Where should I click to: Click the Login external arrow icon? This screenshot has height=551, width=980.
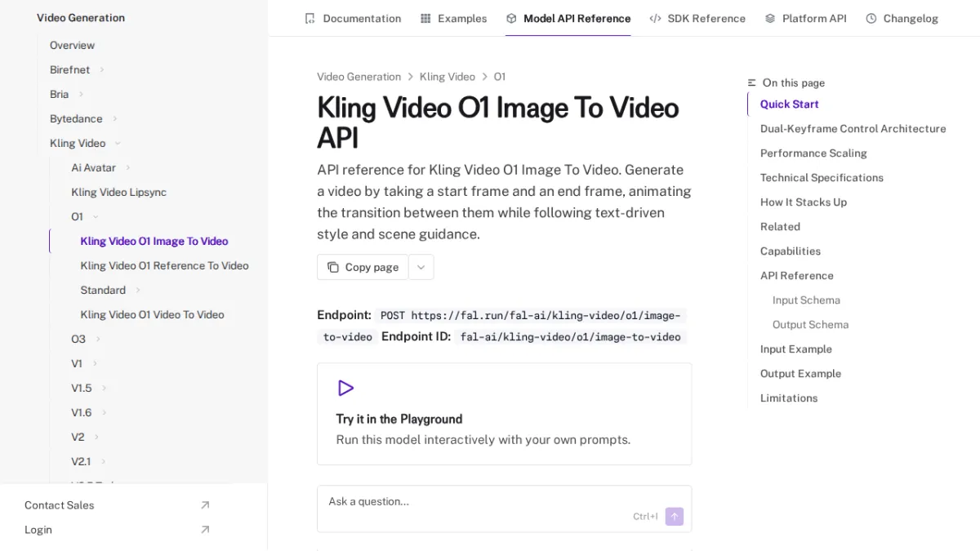coord(205,530)
